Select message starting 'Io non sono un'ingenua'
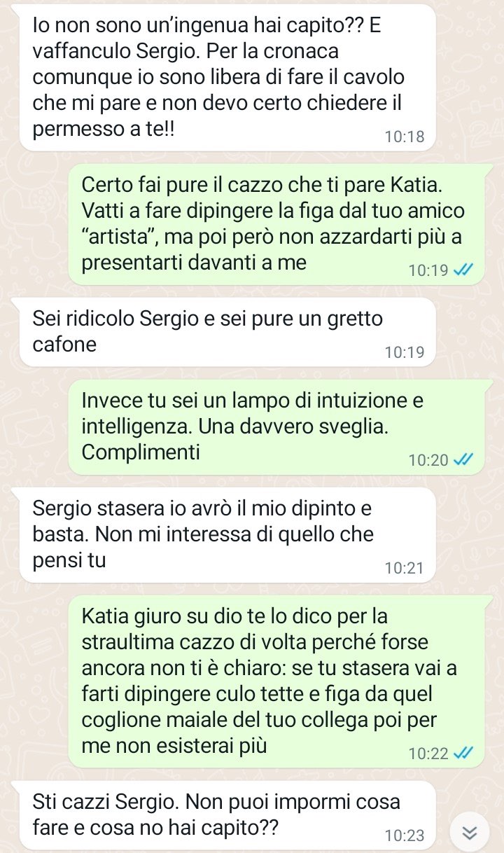Screen dimensions: 504x853 (227, 77)
